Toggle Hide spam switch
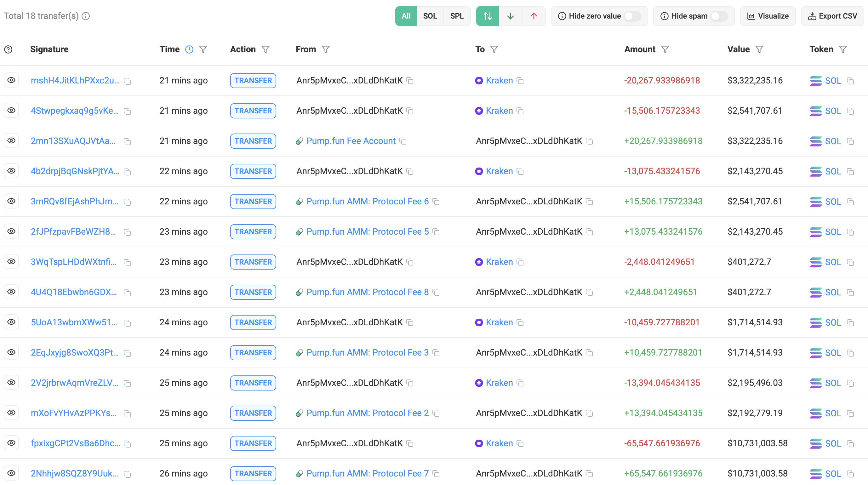 point(719,16)
